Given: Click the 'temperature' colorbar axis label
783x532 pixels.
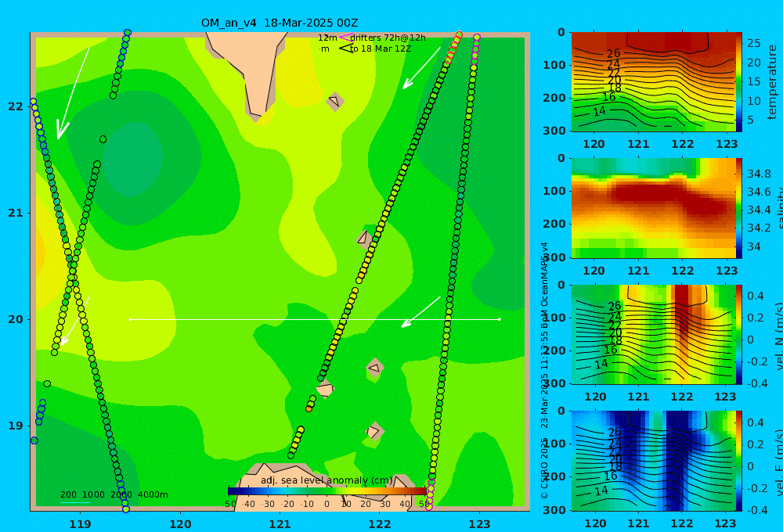Looking at the screenshot, I should pos(773,82).
